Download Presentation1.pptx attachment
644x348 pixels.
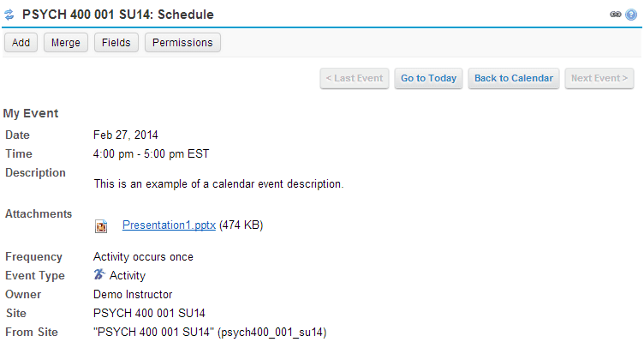(169, 225)
